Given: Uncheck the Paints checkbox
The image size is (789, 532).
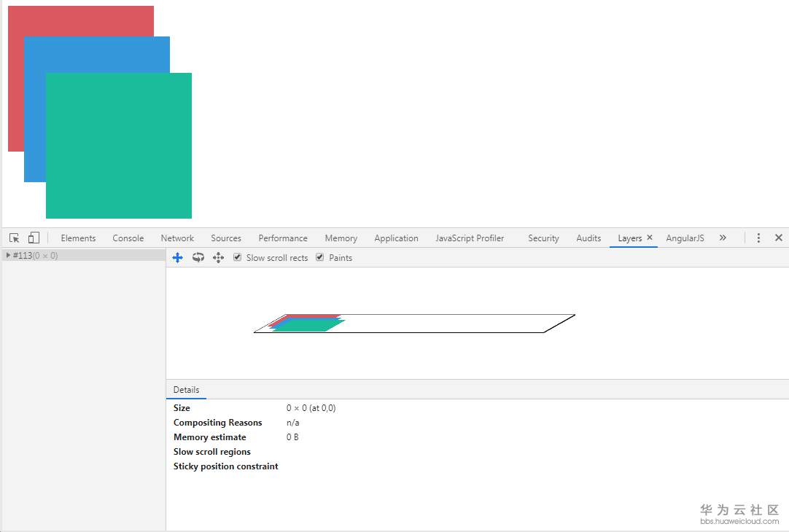Looking at the screenshot, I should pyautogui.click(x=320, y=257).
